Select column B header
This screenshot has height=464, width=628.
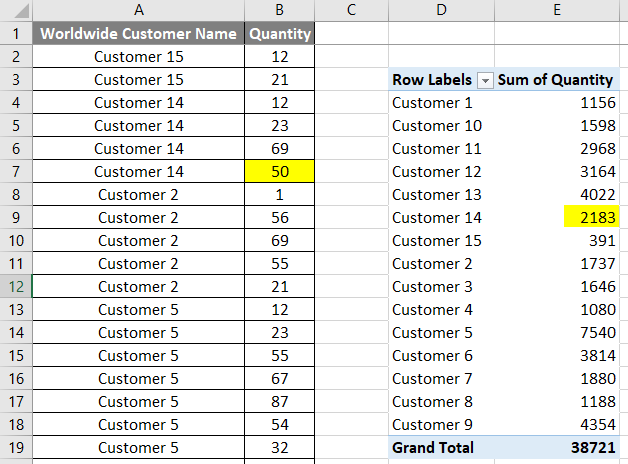coord(280,10)
